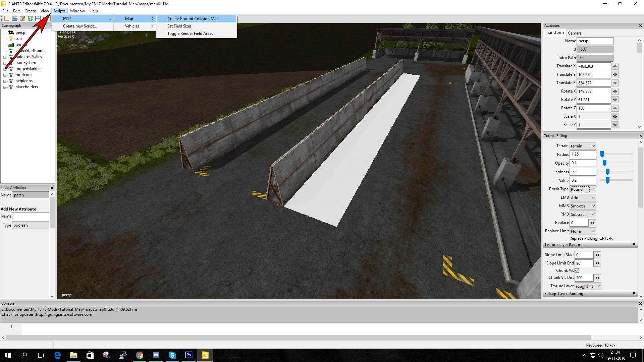The height and width of the screenshot is (362, 644).
Task: Select the persp camera icon in Scenegraph
Action: pyautogui.click(x=11, y=33)
